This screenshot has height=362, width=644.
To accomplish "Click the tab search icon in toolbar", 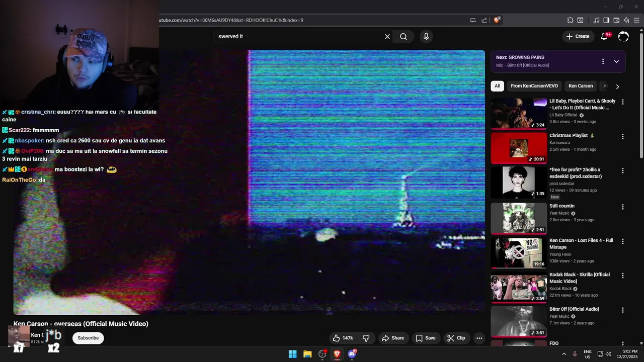I will coord(580,20).
